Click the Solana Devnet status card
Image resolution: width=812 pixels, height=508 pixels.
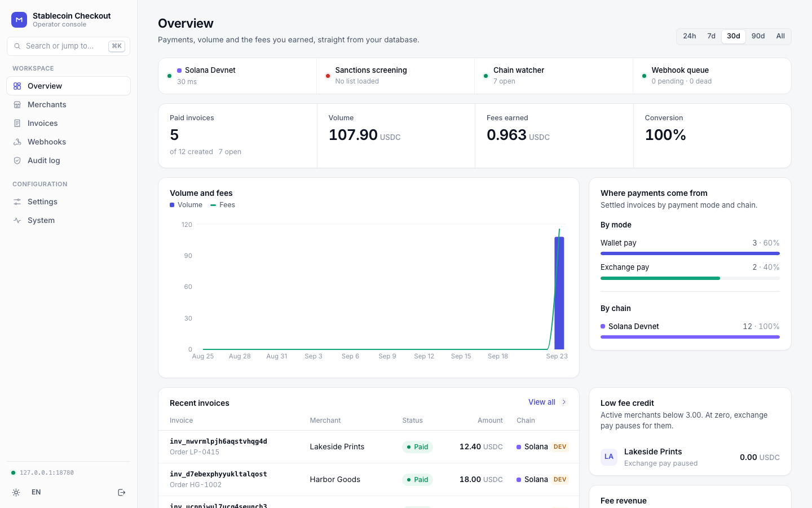[237, 76]
